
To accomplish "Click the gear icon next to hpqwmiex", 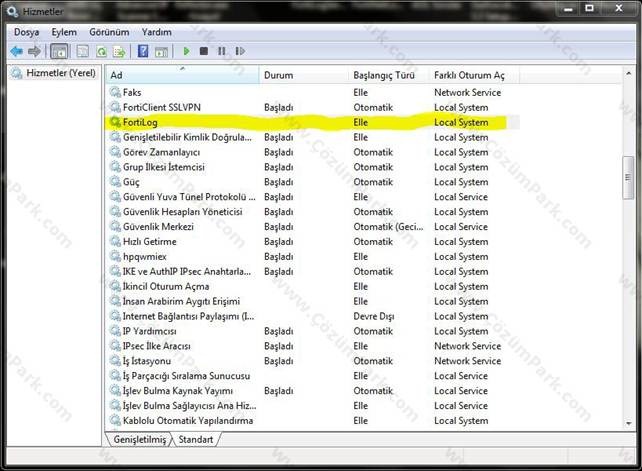I will 115,256.
